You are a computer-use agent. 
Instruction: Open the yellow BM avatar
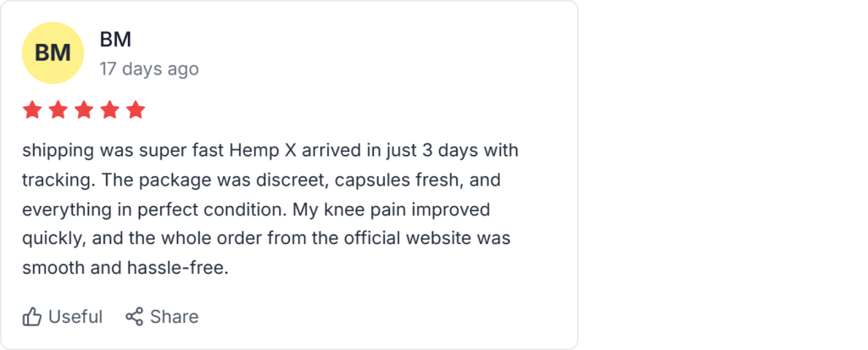(x=53, y=53)
